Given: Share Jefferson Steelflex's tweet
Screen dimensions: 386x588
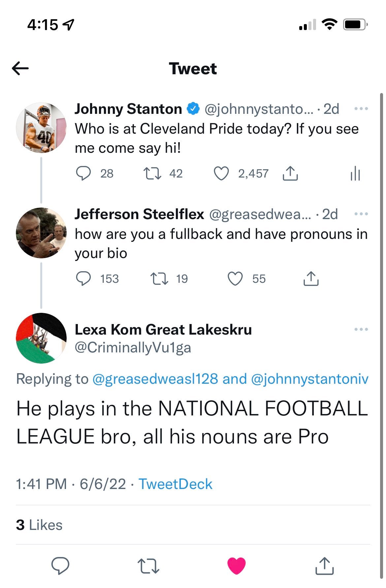Looking at the screenshot, I should 310,278.
